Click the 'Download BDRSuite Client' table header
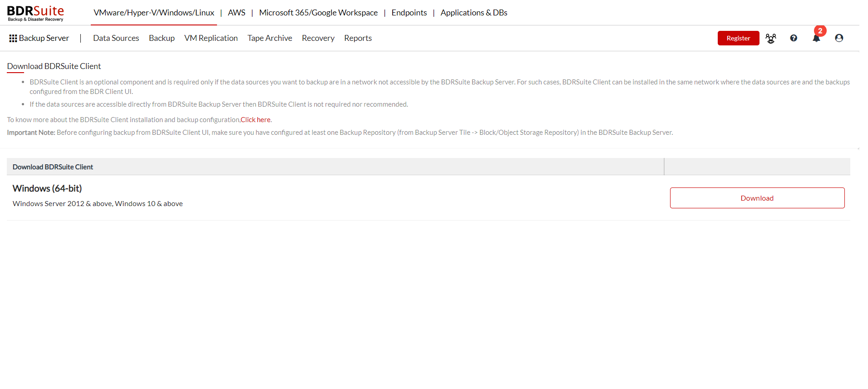 pyautogui.click(x=53, y=167)
